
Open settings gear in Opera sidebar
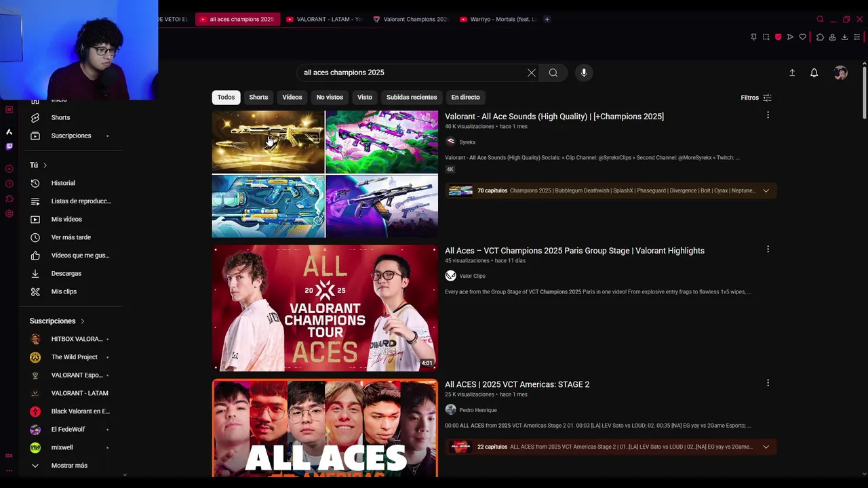(x=9, y=213)
